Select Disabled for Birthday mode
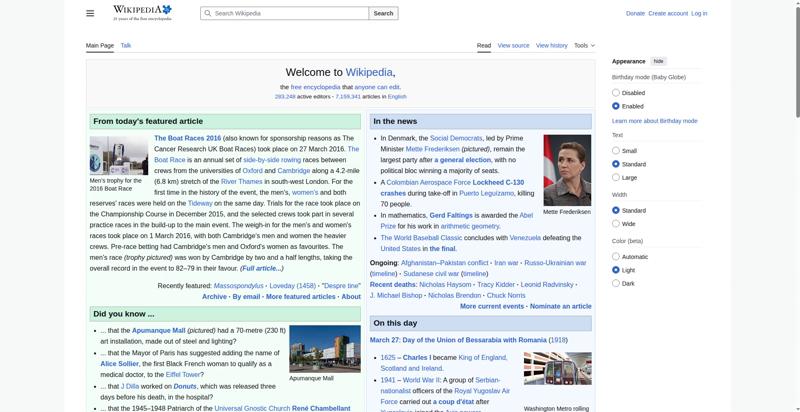This screenshot has width=800, height=412. 616,92
